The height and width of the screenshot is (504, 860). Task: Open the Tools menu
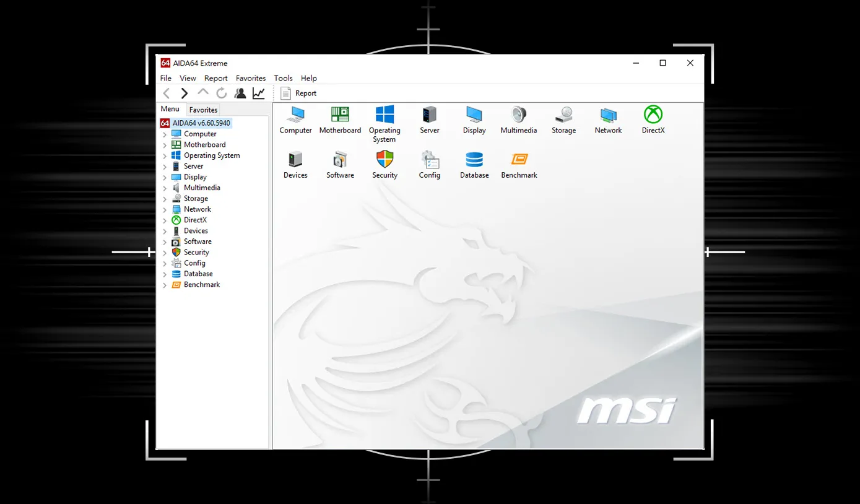pyautogui.click(x=283, y=79)
